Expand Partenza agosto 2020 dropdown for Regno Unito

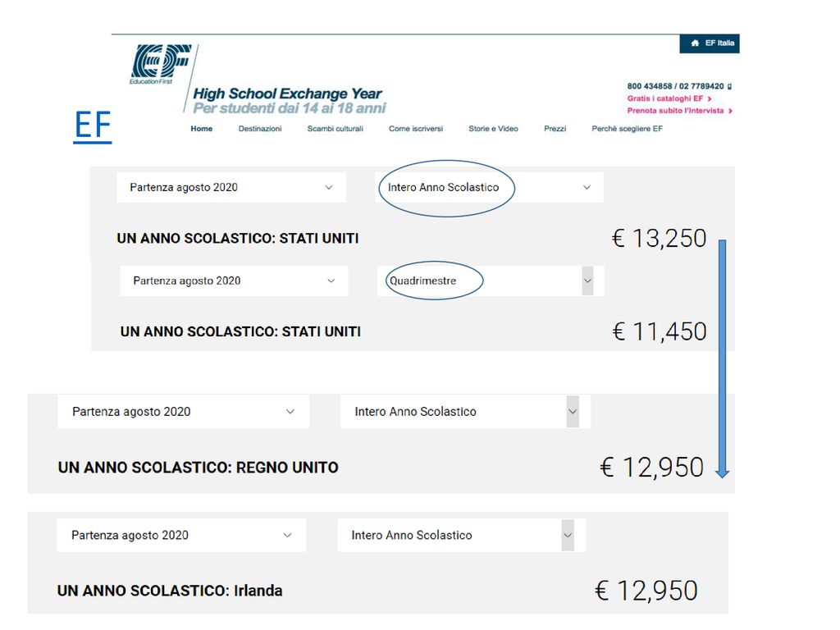tap(183, 412)
